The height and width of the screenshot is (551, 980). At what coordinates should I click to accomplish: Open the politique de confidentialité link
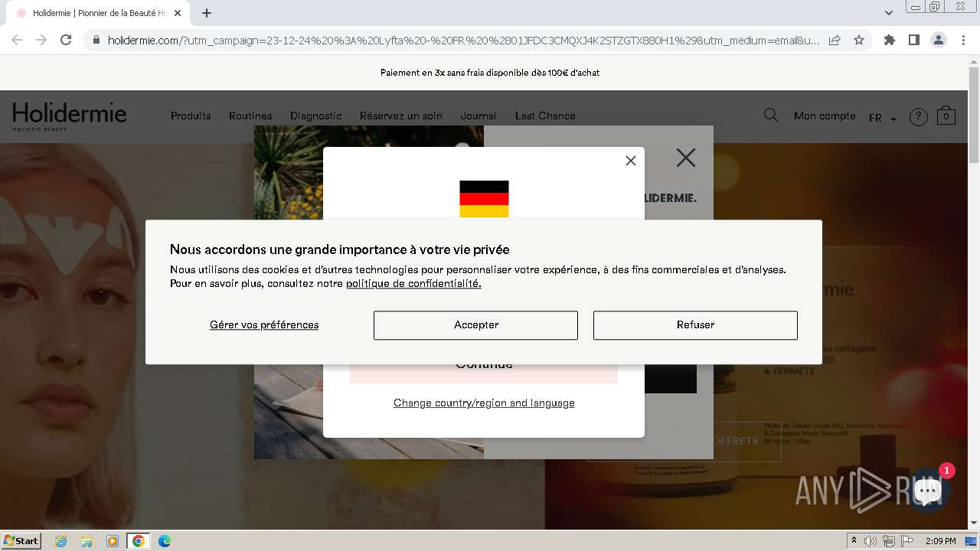click(413, 283)
